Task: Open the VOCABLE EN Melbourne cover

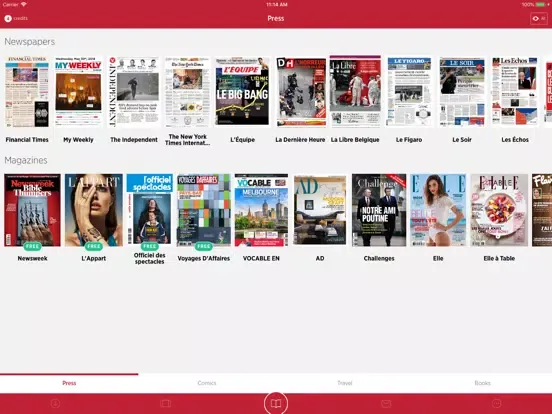Action: (261, 210)
